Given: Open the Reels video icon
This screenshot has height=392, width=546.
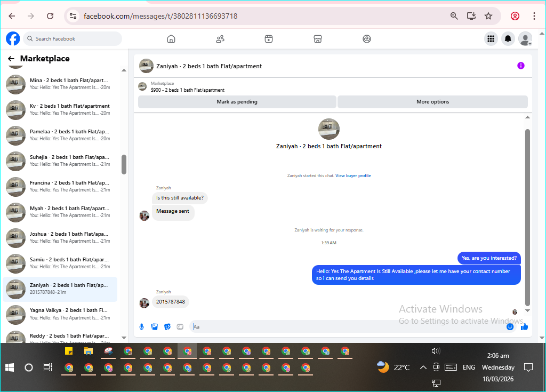Looking at the screenshot, I should [269, 39].
